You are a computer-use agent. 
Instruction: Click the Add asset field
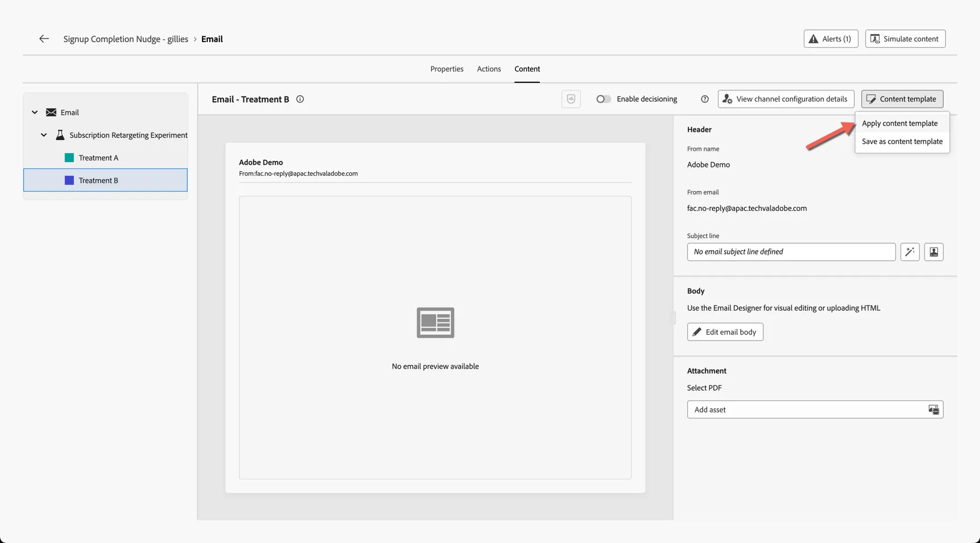pyautogui.click(x=815, y=409)
